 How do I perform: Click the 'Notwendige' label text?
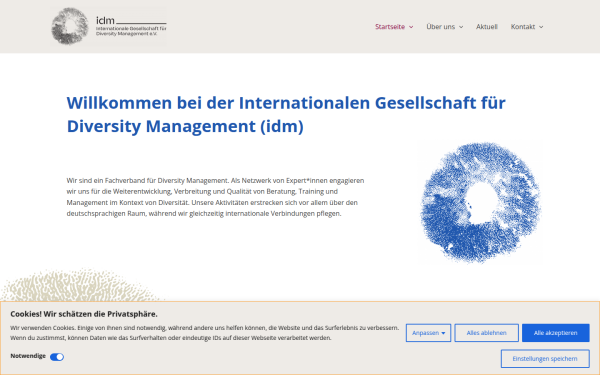click(28, 356)
